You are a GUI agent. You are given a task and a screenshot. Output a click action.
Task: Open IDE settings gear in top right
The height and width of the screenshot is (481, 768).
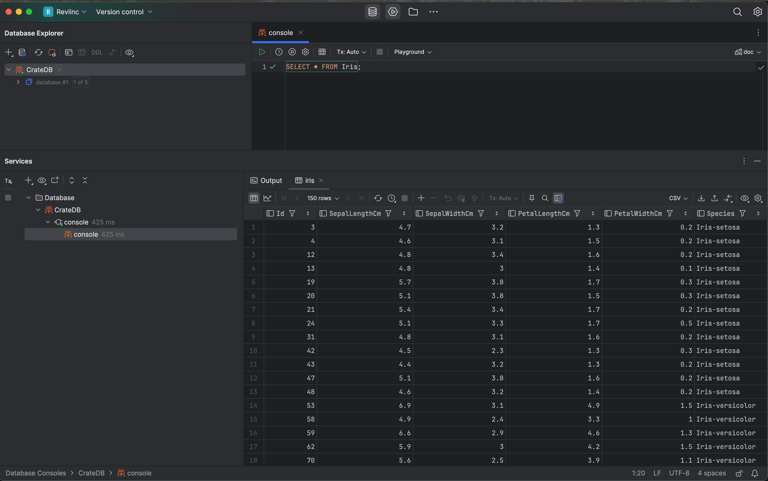coord(757,12)
